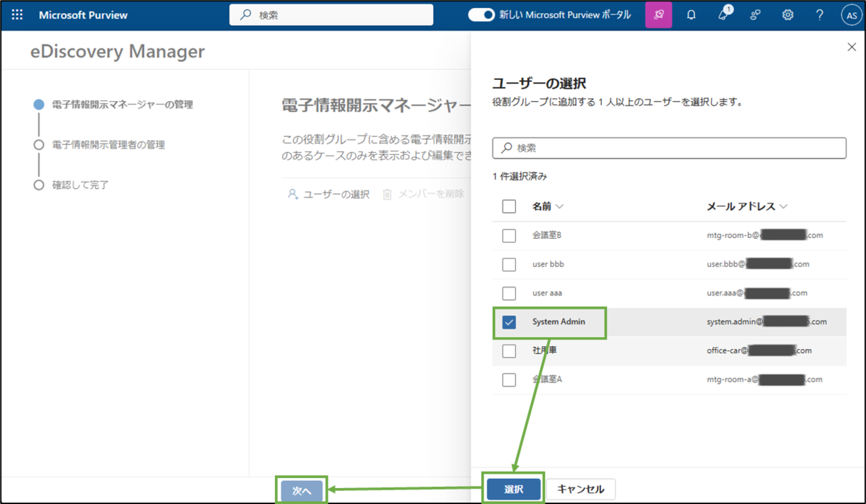
Task: Uncheck the System Admin checkbox
Action: coord(509,322)
